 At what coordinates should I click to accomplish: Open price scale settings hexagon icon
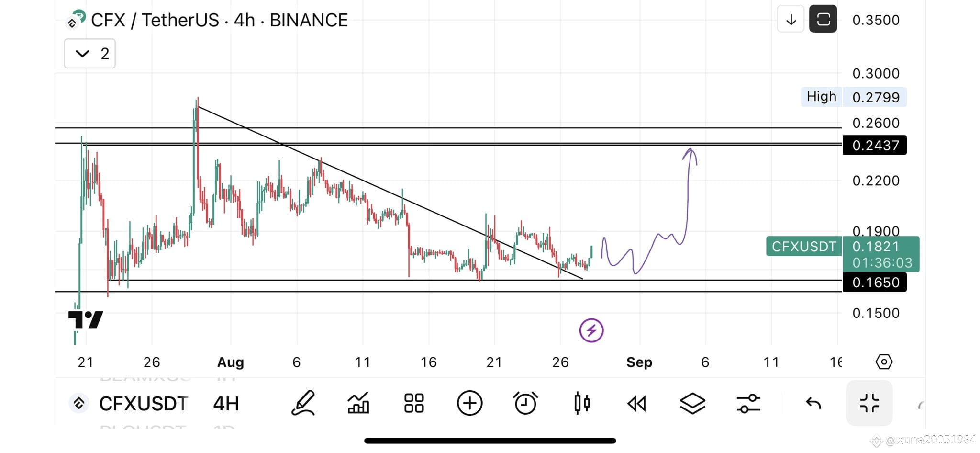pos(884,362)
